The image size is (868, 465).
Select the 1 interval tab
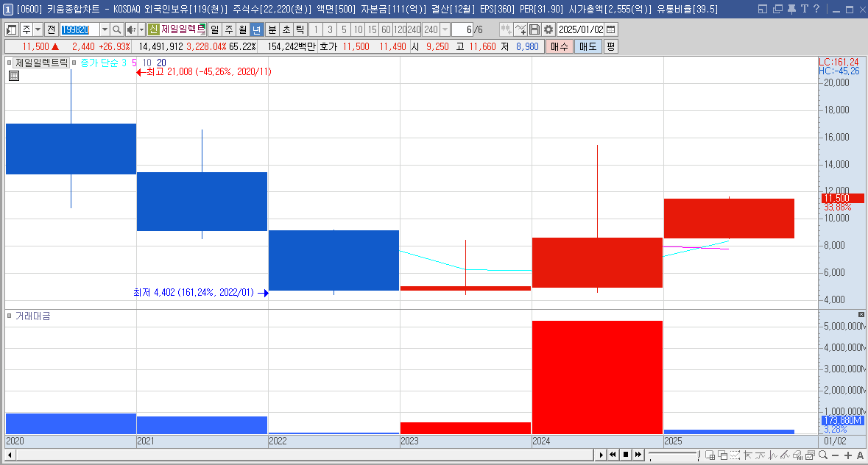[316, 30]
